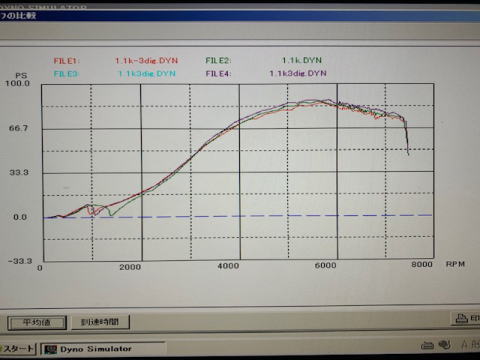Click the -33.3 y-axis value

[x=20, y=261]
